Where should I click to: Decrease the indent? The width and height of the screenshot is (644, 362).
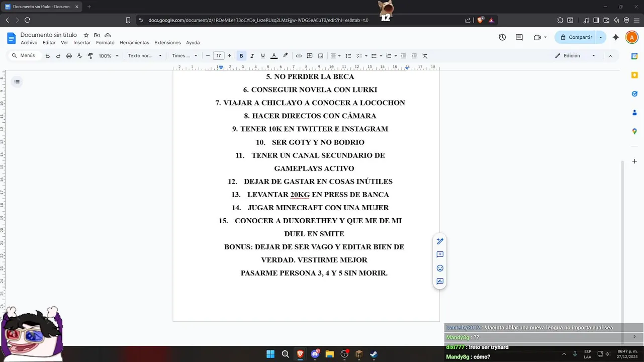click(403, 56)
